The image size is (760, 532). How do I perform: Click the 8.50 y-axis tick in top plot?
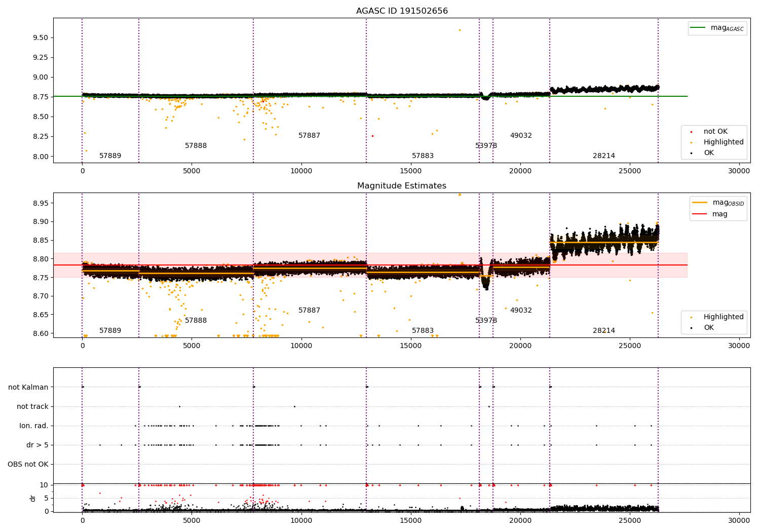pyautogui.click(x=41, y=117)
